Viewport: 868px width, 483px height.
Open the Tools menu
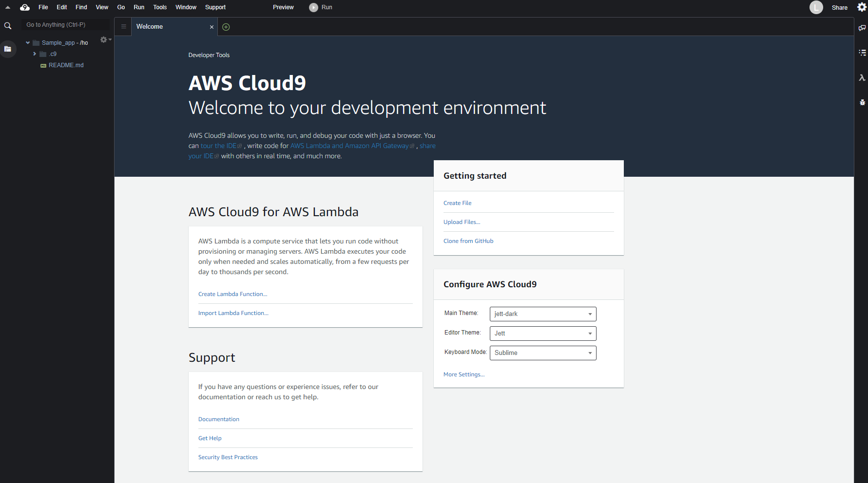pos(160,7)
